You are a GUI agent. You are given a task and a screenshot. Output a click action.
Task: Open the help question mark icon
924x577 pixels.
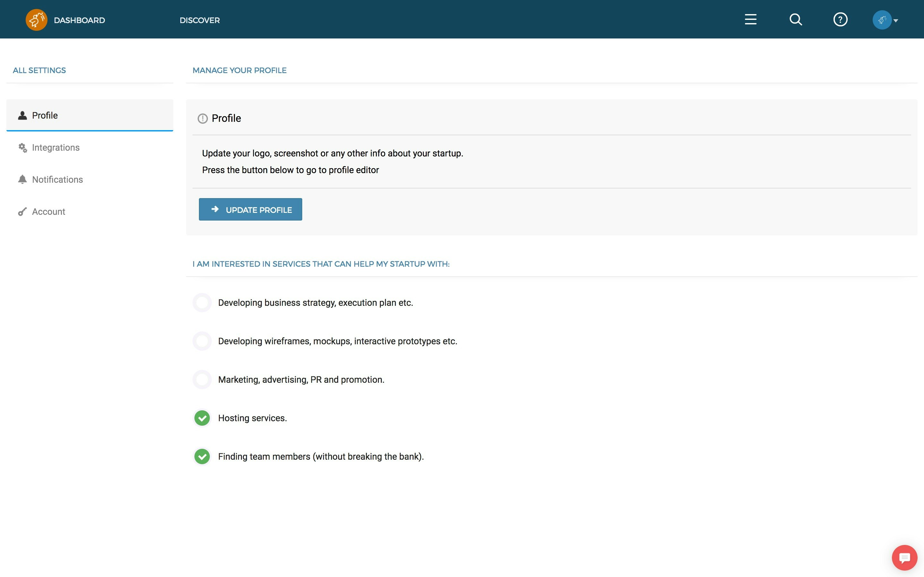[x=840, y=20]
